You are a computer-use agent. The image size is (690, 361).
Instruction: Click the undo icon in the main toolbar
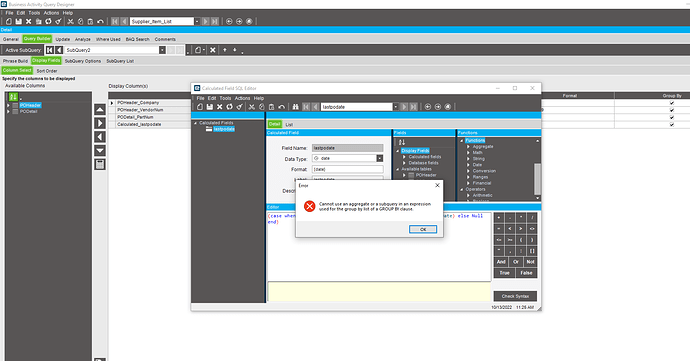click(100, 21)
